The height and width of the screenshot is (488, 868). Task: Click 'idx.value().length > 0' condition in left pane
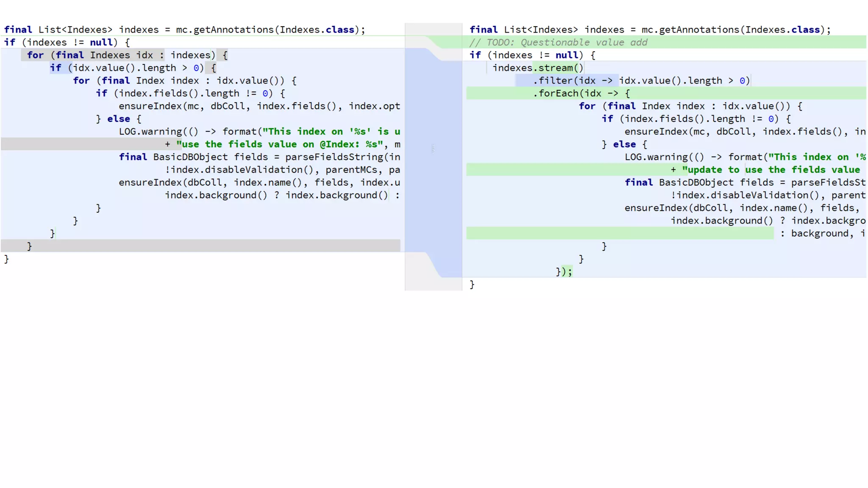coord(136,68)
